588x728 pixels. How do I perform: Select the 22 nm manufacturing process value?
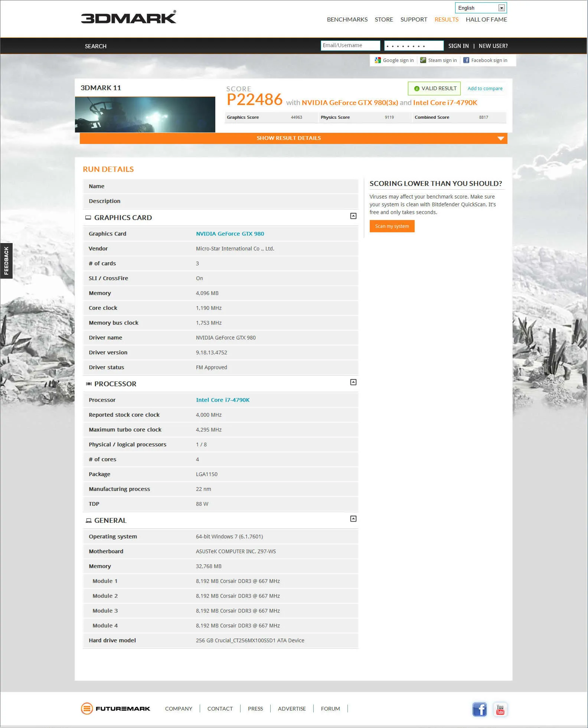203,489
